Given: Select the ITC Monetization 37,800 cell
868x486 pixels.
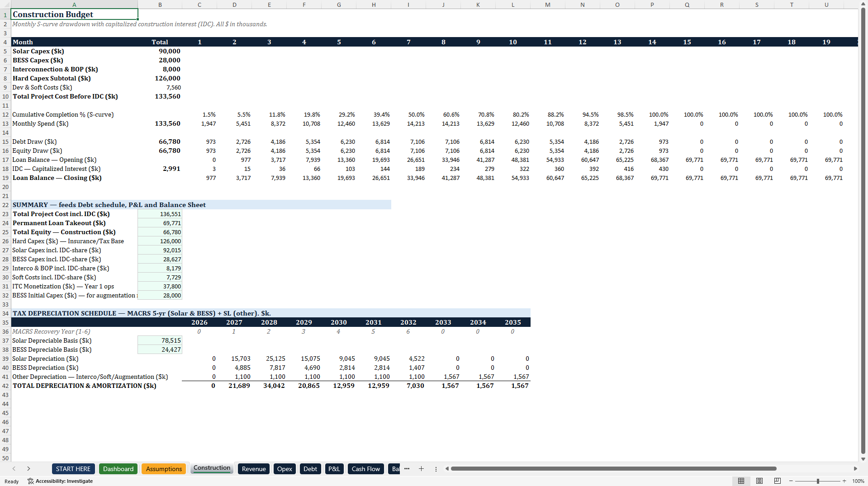Looking at the screenshot, I should (x=160, y=286).
